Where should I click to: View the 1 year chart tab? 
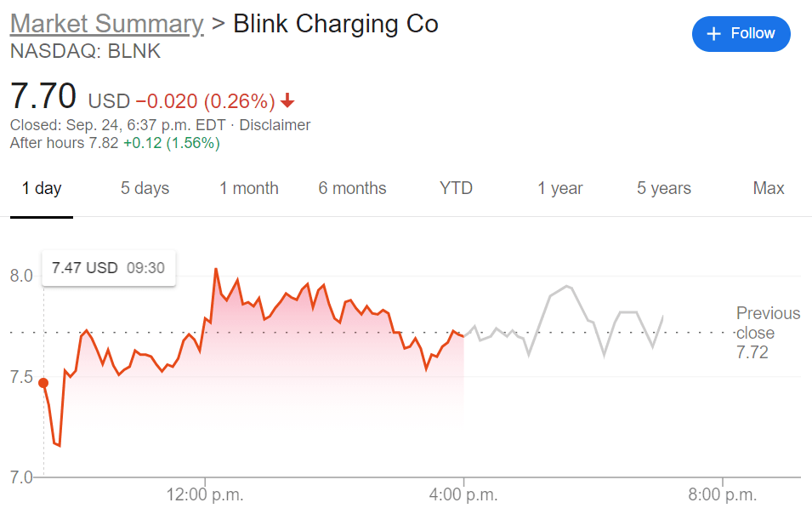(559, 189)
